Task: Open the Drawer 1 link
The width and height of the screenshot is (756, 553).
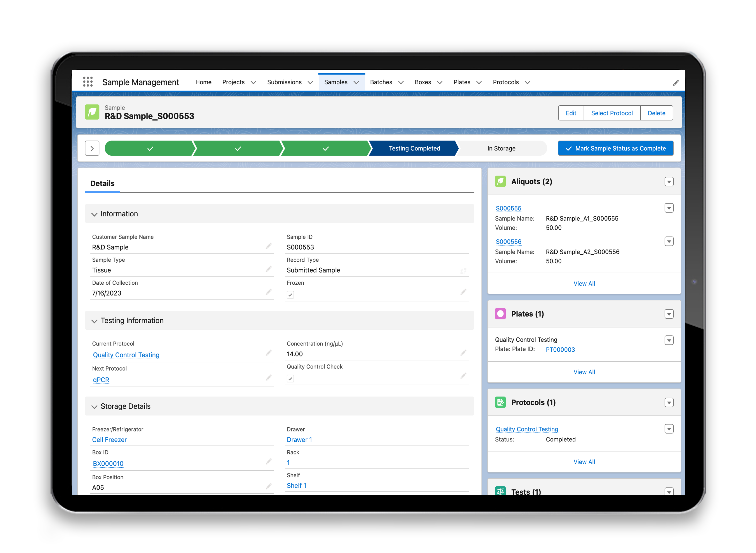Action: (x=299, y=440)
